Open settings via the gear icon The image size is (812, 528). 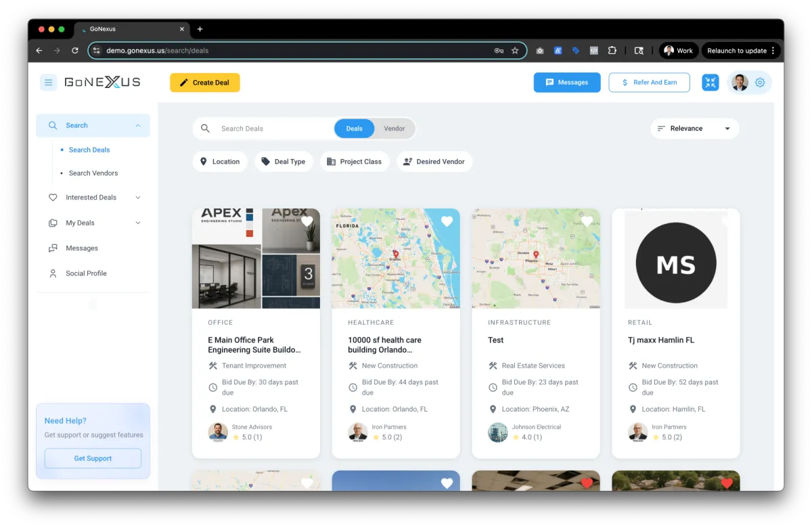tap(760, 83)
